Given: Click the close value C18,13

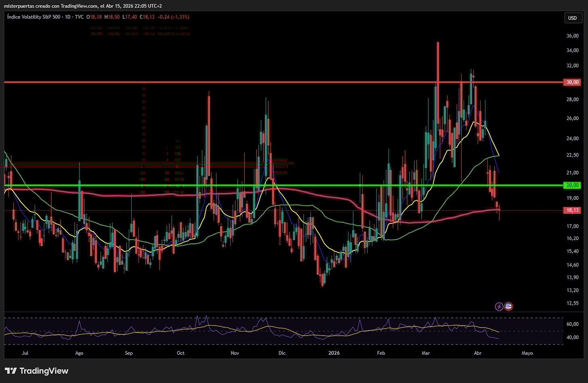Looking at the screenshot, I should (147, 17).
